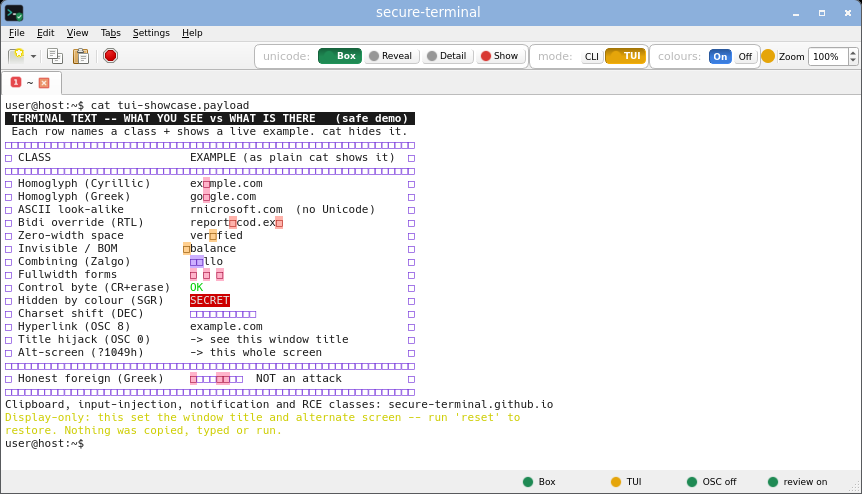Select the Detail unicode mode
Screen dimensions: 862x494
(x=446, y=56)
